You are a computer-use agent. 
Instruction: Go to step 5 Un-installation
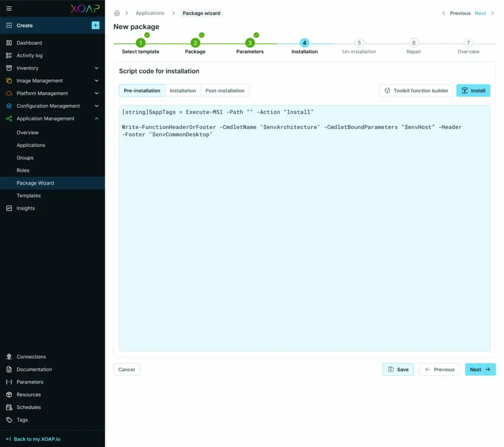pyautogui.click(x=359, y=43)
